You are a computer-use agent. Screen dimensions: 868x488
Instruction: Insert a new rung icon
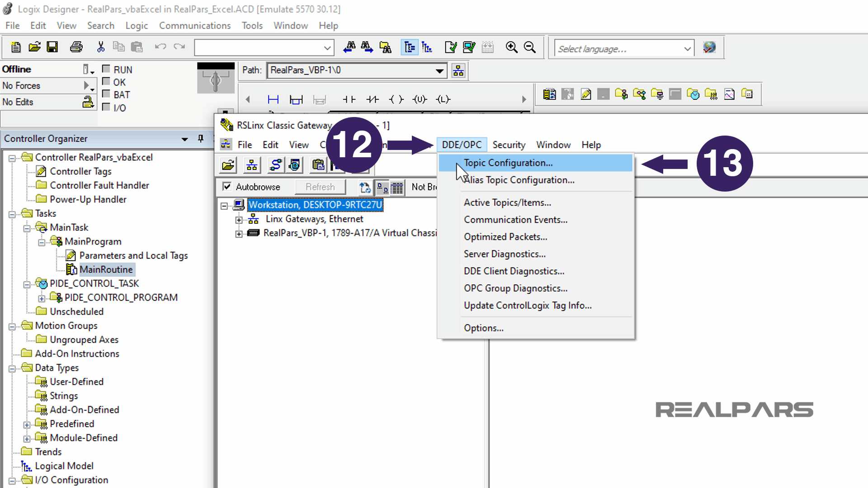click(273, 99)
